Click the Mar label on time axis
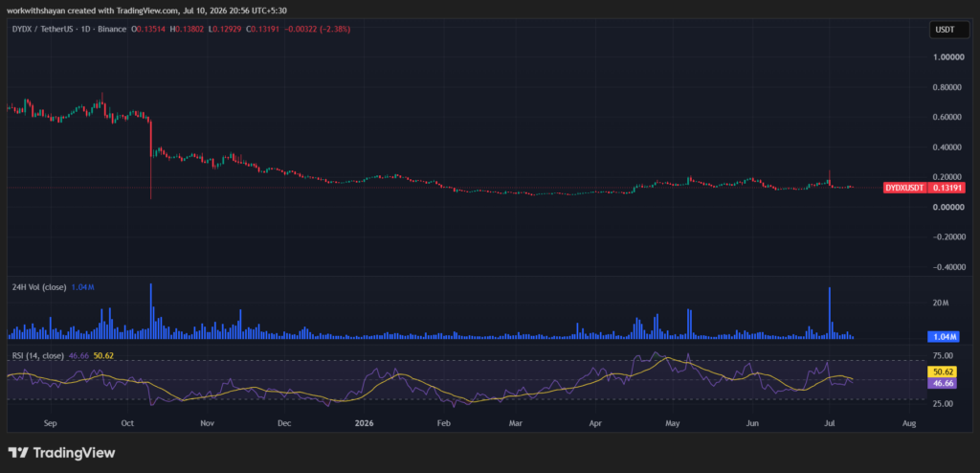 [516, 423]
